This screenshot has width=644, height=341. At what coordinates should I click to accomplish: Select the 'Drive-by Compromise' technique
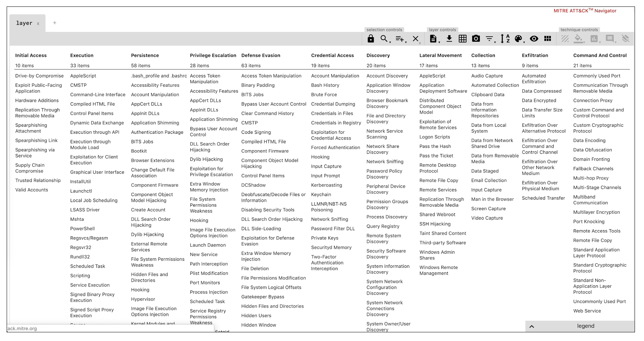pyautogui.click(x=39, y=76)
